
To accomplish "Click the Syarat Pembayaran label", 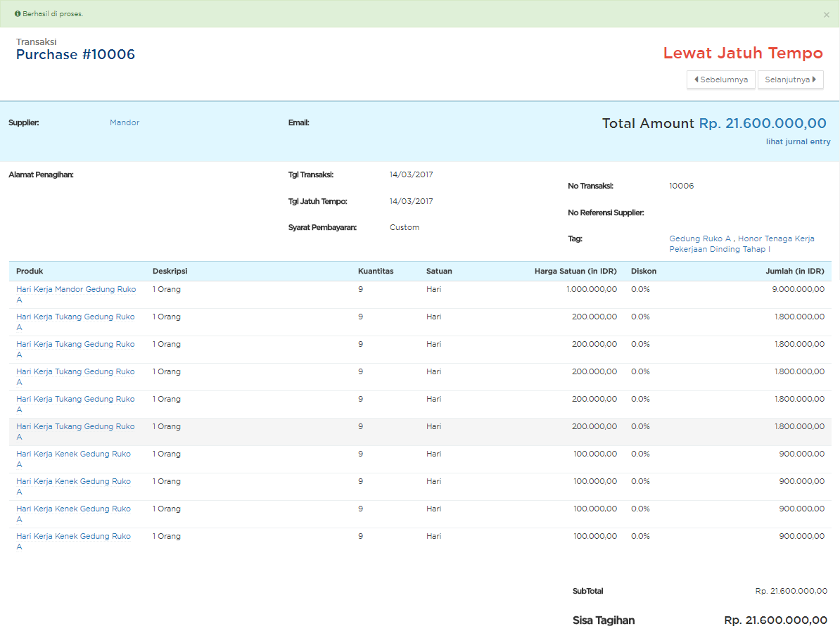I will 322,228.
